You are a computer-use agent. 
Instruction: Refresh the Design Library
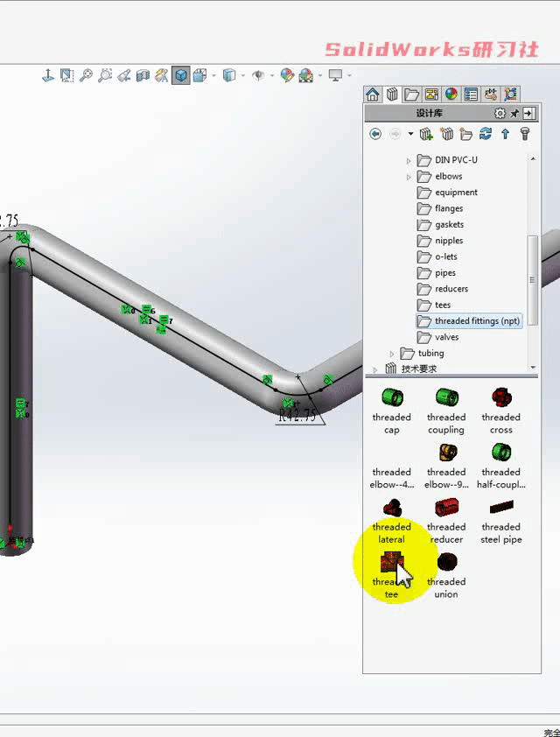[x=486, y=135]
